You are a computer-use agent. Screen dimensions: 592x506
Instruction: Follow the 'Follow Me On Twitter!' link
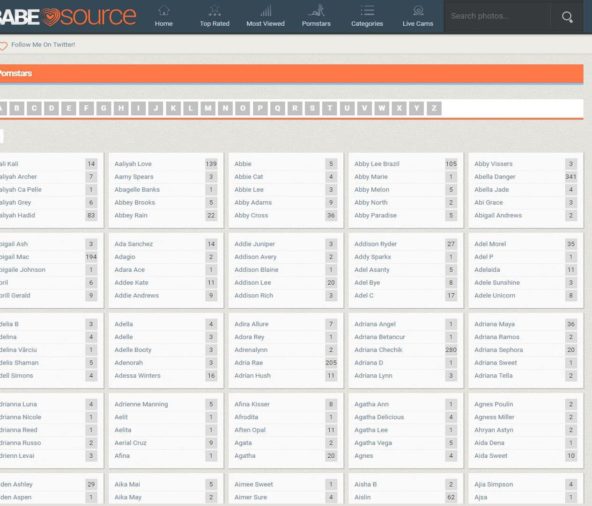(43, 45)
